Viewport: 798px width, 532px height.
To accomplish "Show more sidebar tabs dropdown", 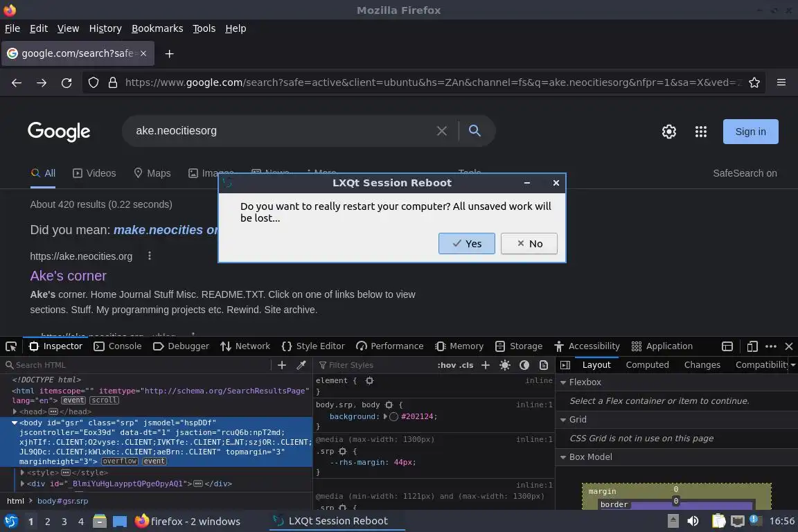I will click(x=793, y=365).
